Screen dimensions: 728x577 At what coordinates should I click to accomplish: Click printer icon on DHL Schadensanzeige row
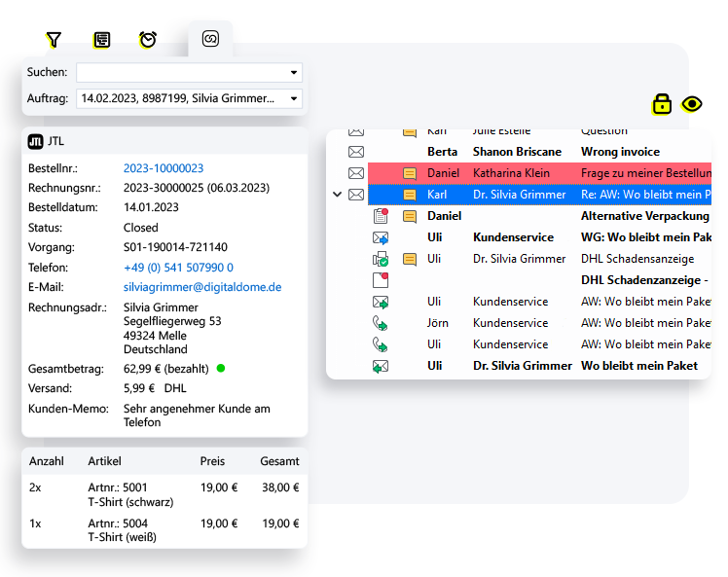[381, 259]
